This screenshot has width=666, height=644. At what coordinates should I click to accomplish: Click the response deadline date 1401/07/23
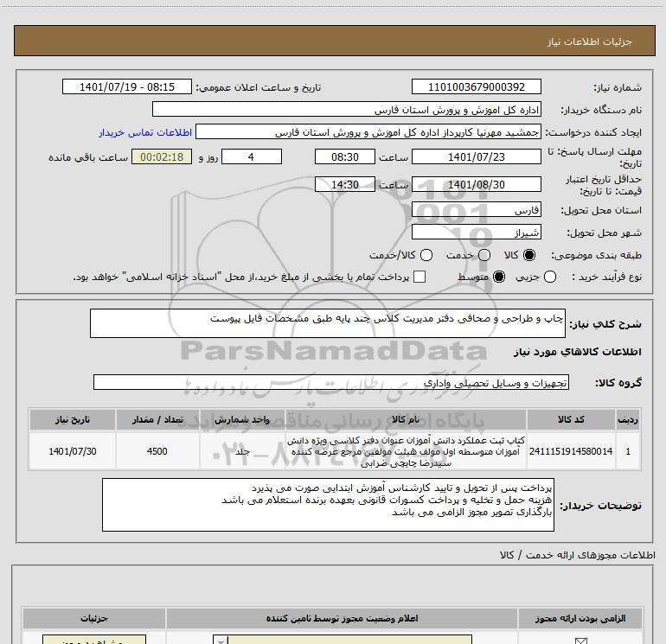476,156
